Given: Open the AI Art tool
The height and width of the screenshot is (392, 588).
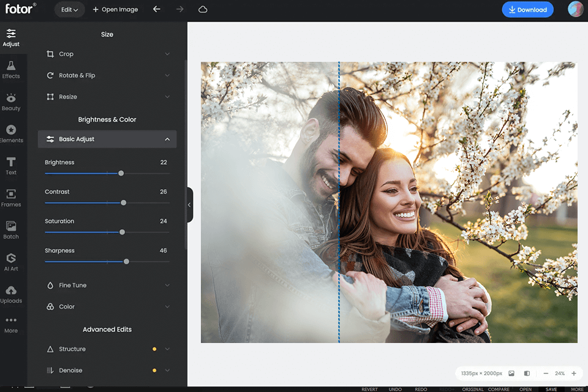Looking at the screenshot, I should pos(11,262).
